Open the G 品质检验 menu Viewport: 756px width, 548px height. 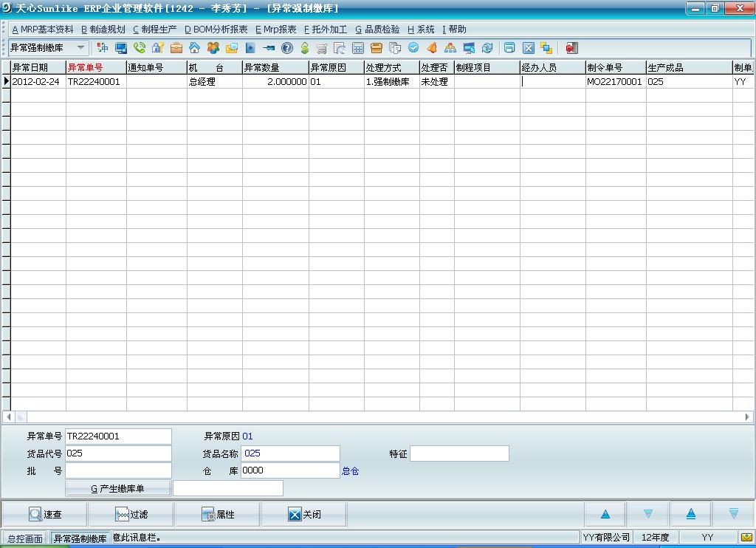tap(377, 30)
